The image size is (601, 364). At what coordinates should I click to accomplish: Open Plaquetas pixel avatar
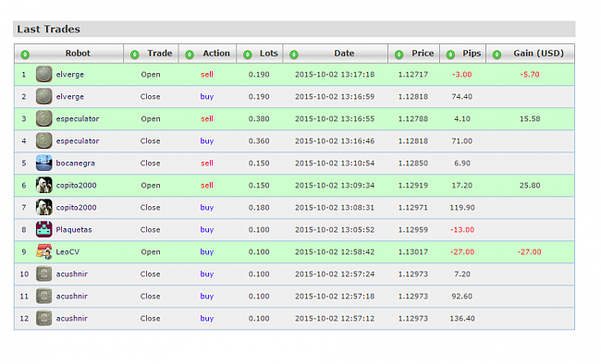[x=43, y=229]
